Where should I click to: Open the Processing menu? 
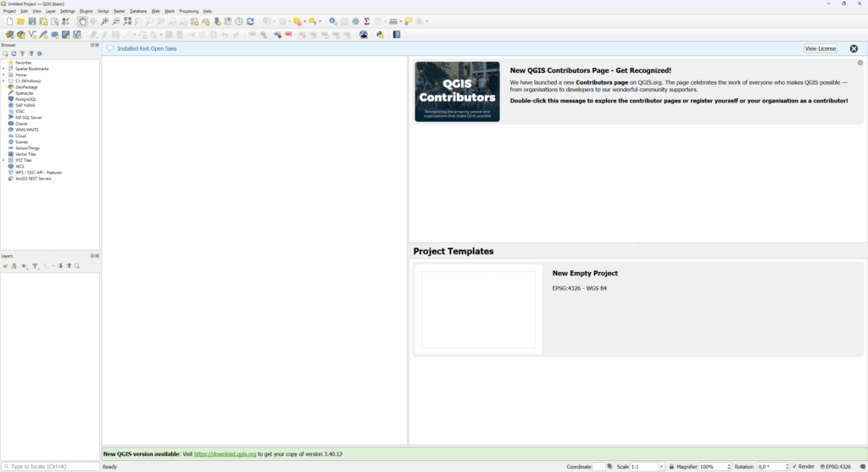click(x=188, y=11)
